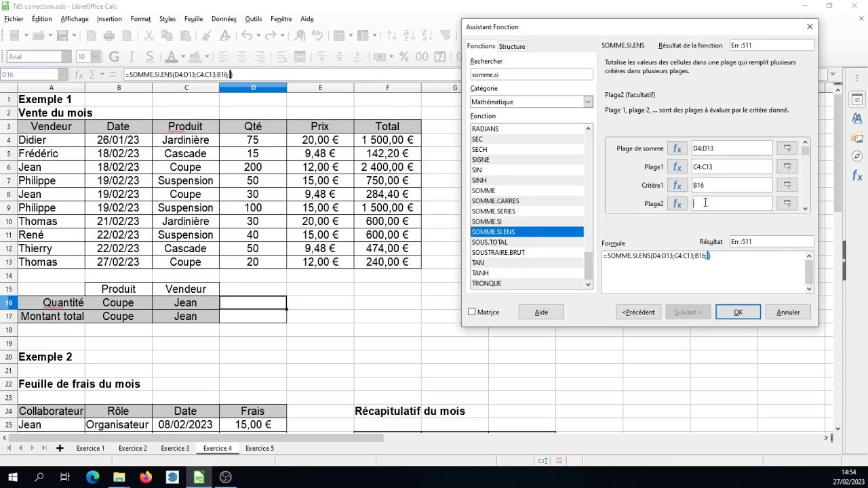Click the Bold G formatting icon
Screen dimensions: 868x488
(114, 57)
